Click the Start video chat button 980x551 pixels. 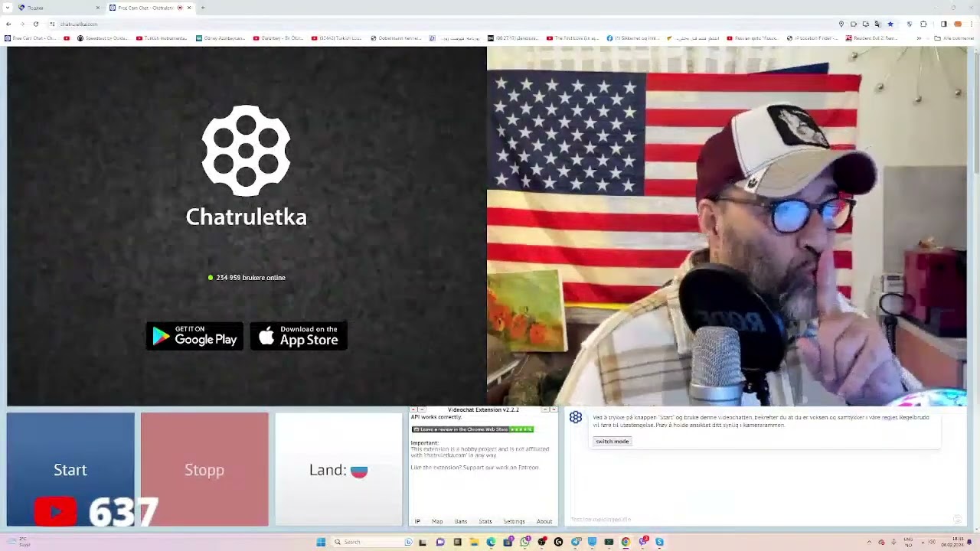click(x=70, y=469)
